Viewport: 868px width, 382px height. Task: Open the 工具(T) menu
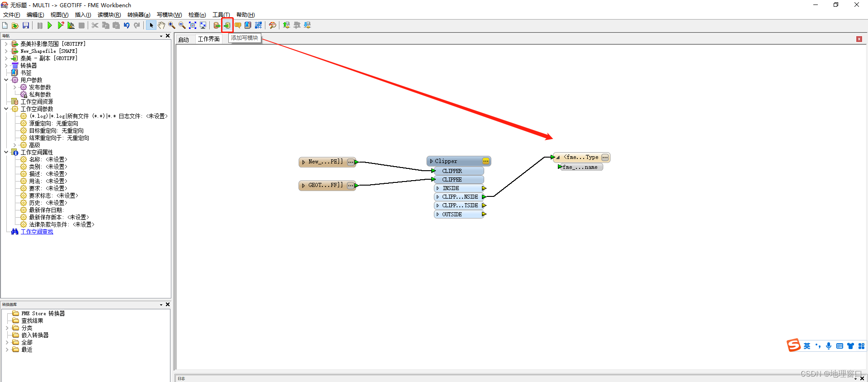[221, 15]
